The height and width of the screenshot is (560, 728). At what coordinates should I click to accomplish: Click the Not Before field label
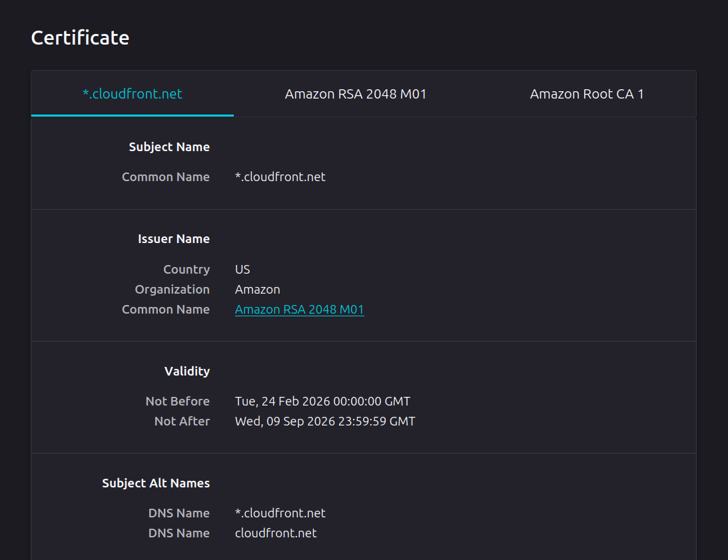[177, 402]
